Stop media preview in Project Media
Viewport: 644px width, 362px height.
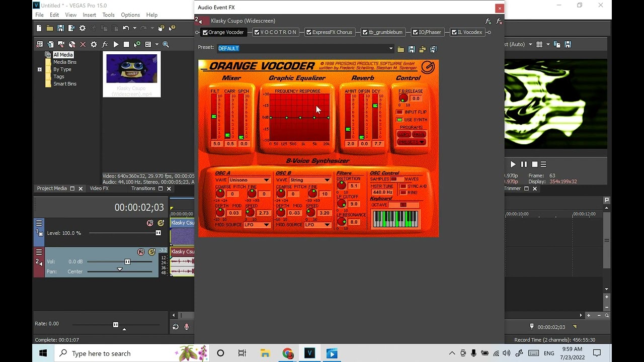point(126,44)
